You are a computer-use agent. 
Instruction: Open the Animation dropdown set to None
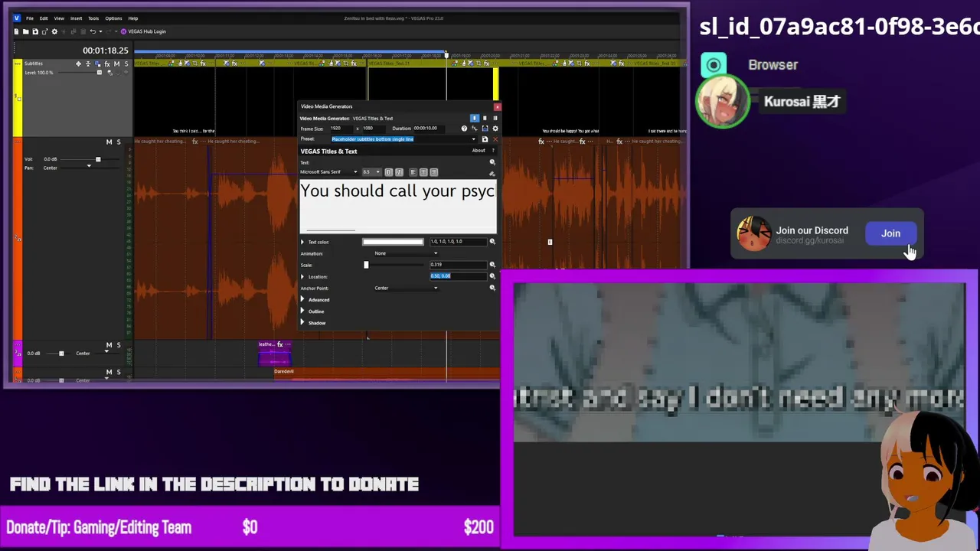pos(406,253)
